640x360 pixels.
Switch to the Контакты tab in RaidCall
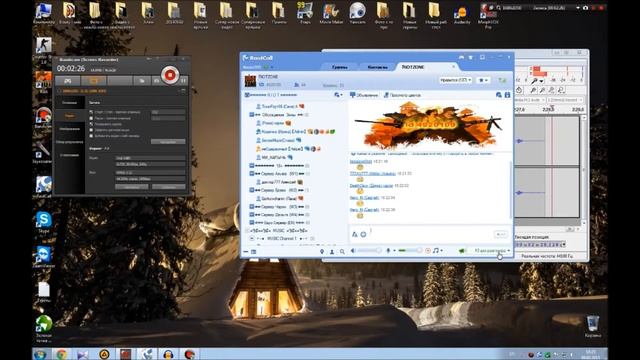pos(377,67)
